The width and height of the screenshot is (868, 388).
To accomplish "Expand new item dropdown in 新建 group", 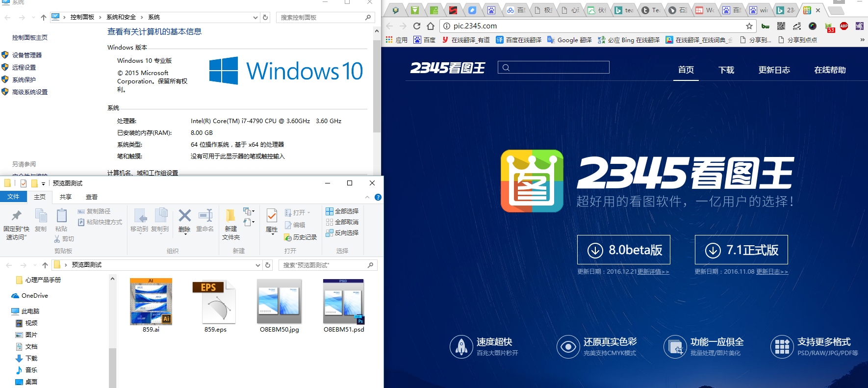I will [x=249, y=211].
